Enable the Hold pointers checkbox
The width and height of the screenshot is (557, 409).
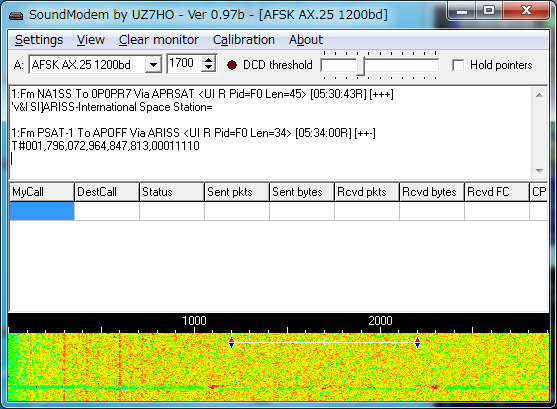tap(458, 65)
